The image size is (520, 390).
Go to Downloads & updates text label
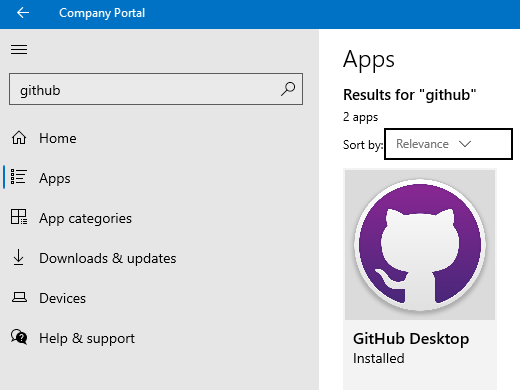coord(108,259)
